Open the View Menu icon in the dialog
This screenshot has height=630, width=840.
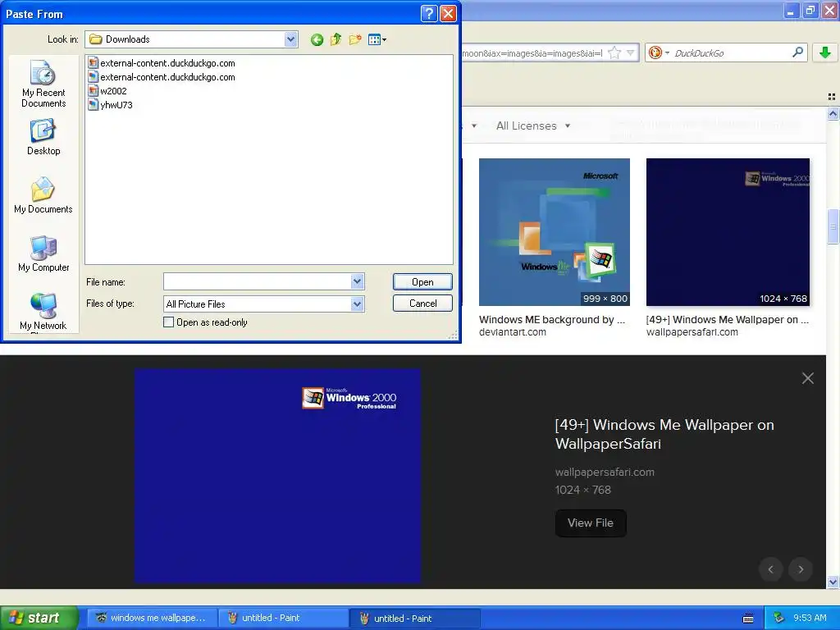(377, 39)
